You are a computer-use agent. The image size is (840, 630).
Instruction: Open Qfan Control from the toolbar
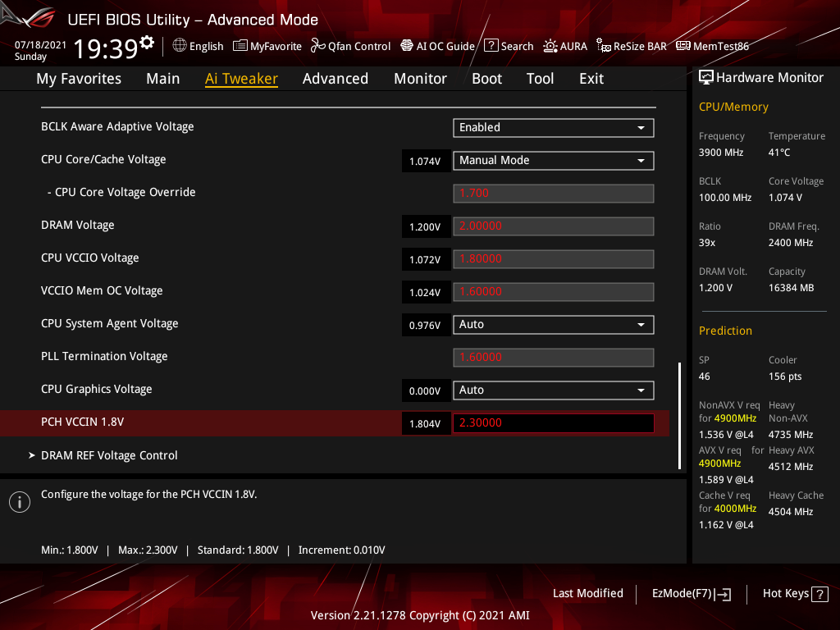(350, 46)
